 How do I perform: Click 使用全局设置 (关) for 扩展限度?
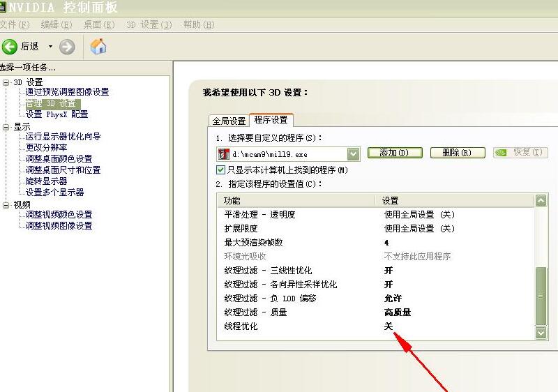click(x=420, y=228)
